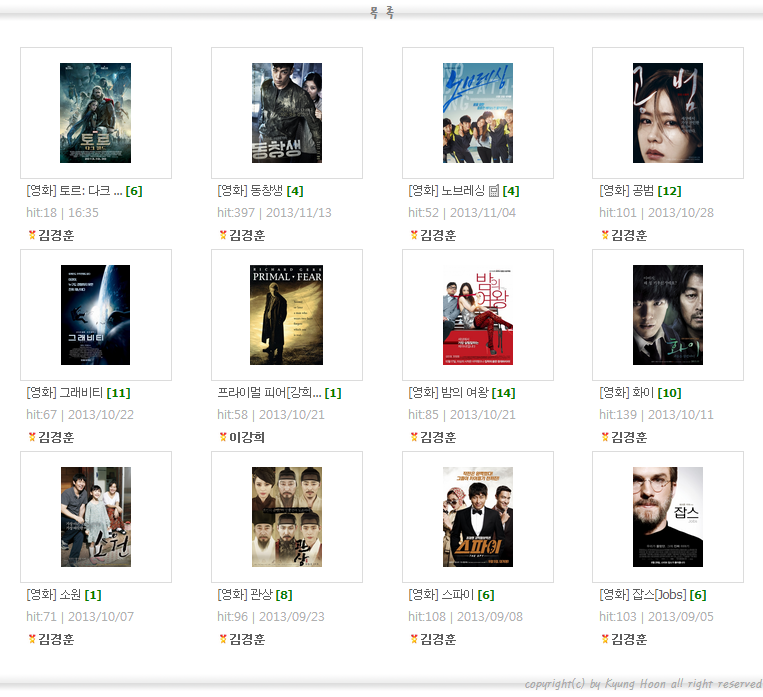Open the post titled [영화] 화이

(627, 393)
